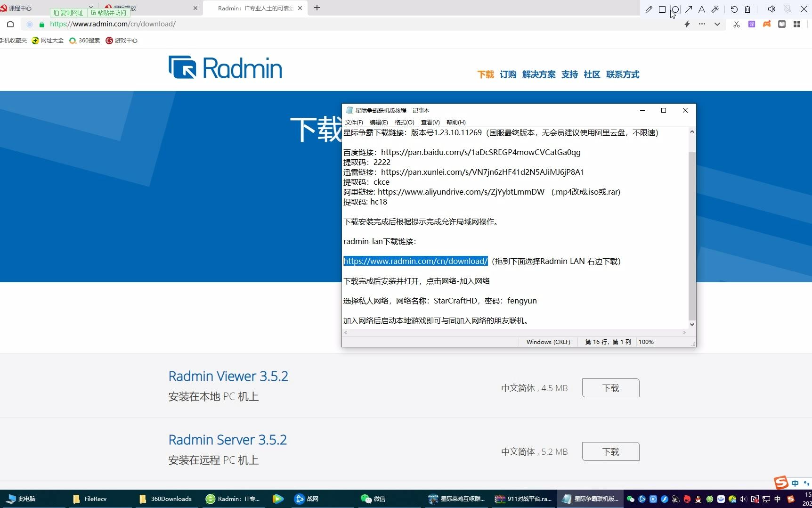Open 360Downloads folder in taskbar

click(165, 499)
